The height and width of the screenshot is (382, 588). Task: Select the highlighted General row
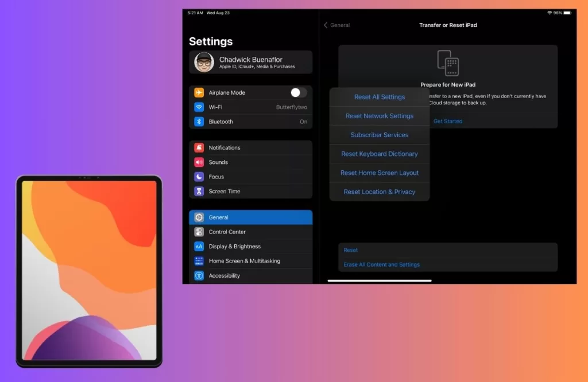coord(251,217)
